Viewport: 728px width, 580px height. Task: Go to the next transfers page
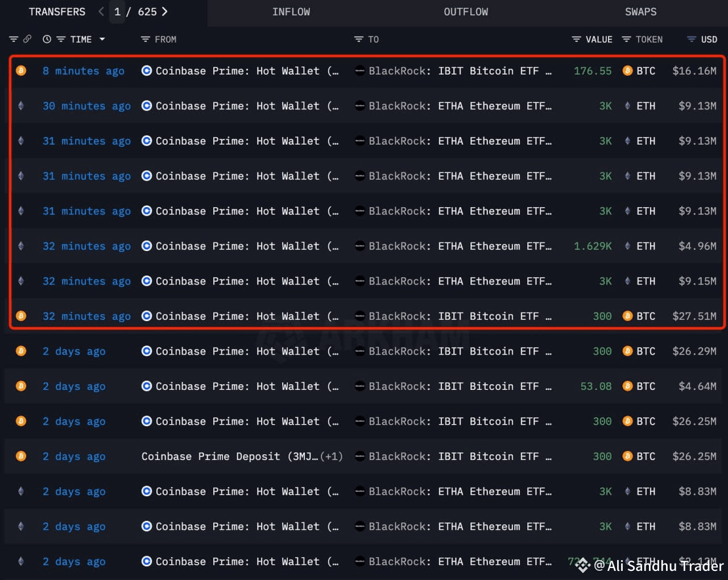point(164,11)
